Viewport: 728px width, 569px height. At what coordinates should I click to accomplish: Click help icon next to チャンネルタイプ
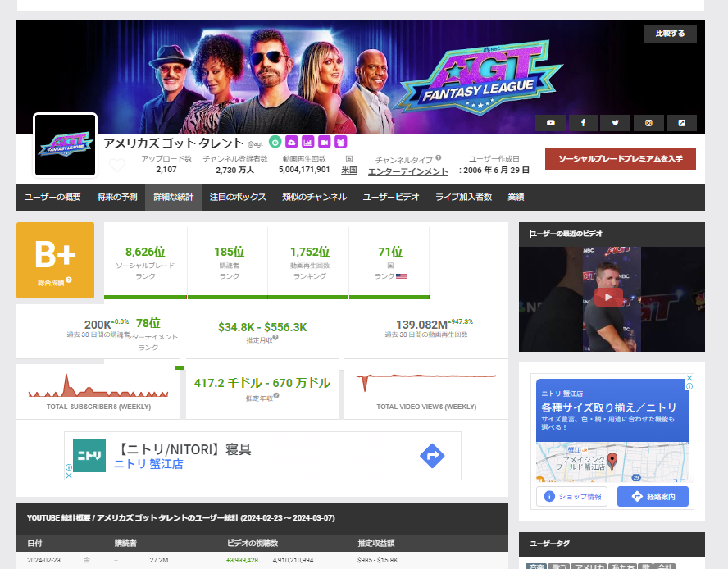[x=439, y=157]
